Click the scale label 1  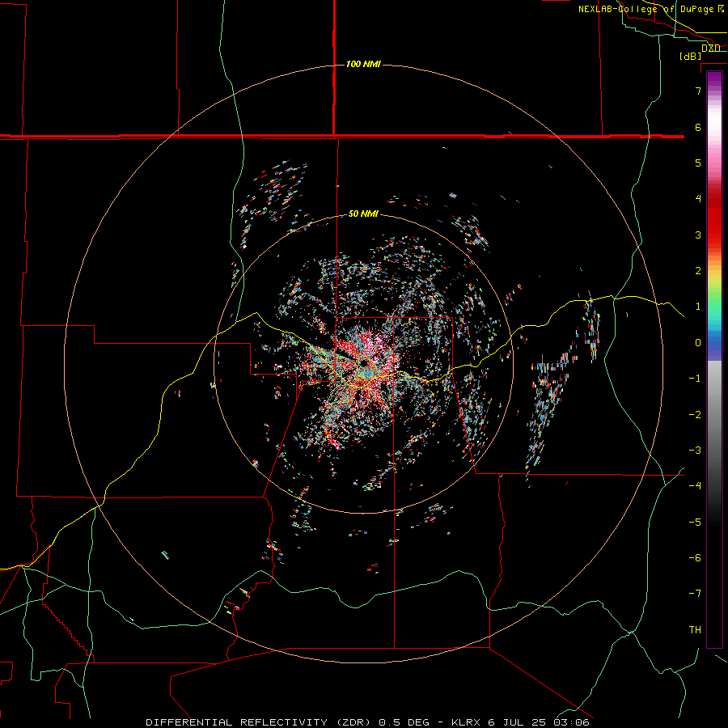coord(698,307)
